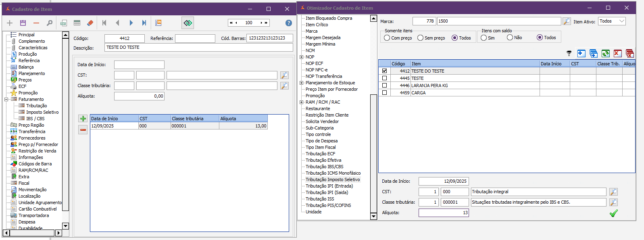Viewport: 644px width, 240px height.
Task: Remove the row with the red minus button
Action: [x=83, y=130]
